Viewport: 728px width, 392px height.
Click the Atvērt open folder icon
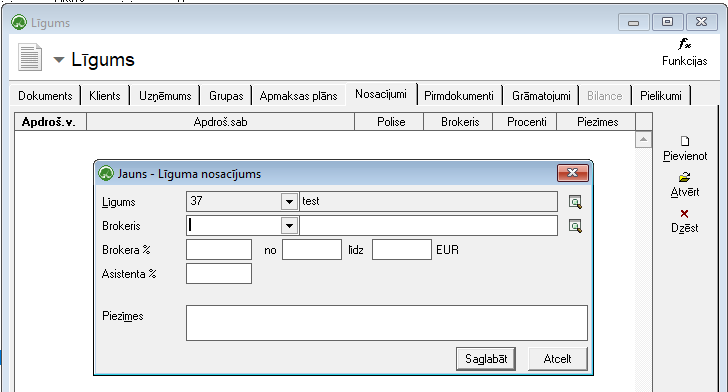(x=684, y=177)
